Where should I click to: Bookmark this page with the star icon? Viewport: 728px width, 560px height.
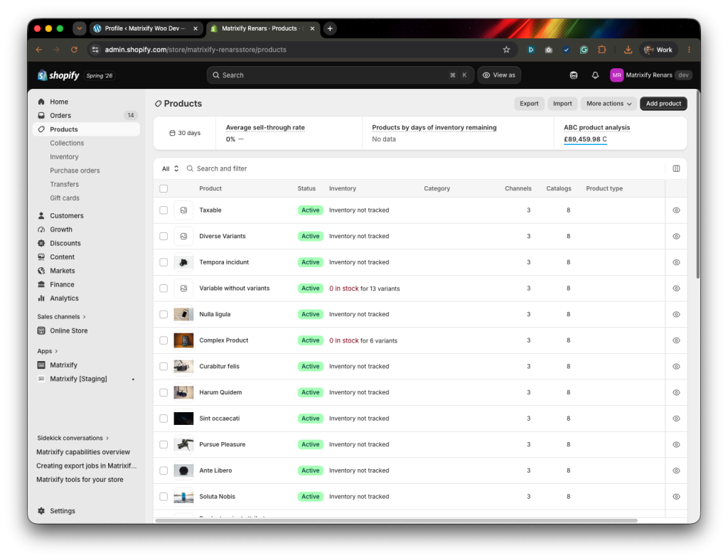click(x=506, y=50)
